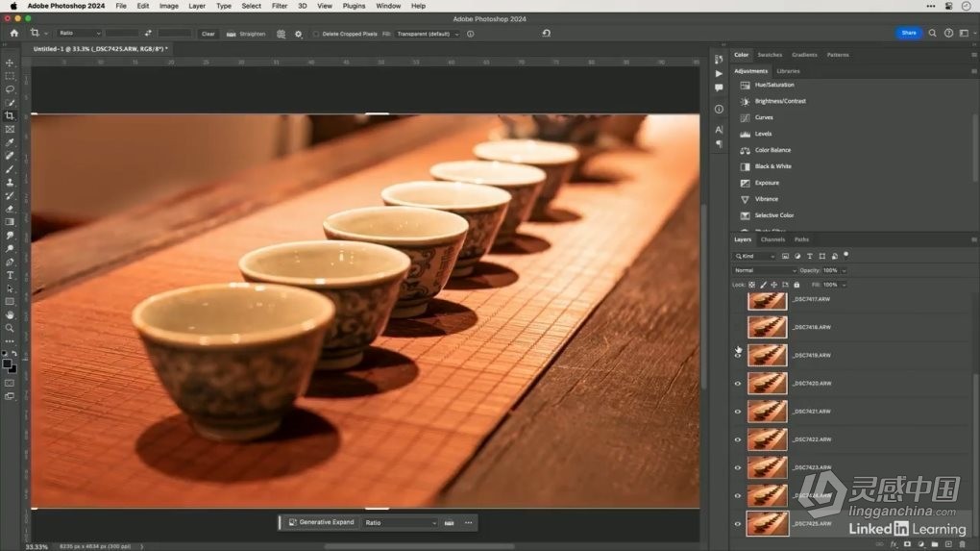
Task: Open the Fill Transparent (default) dropdown
Action: [428, 34]
